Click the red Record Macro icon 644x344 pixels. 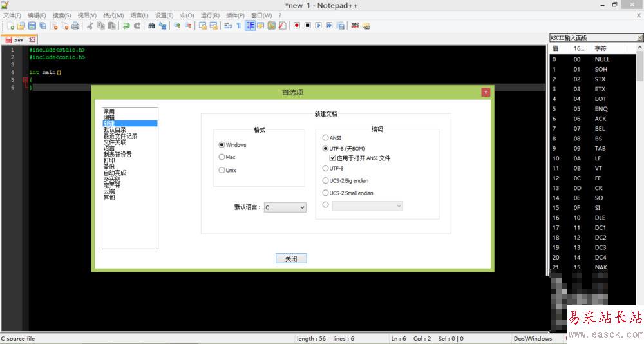[x=296, y=26]
